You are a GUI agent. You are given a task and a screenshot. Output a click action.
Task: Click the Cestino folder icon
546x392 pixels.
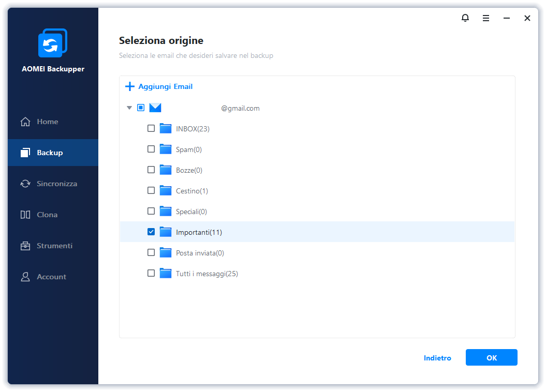pyautogui.click(x=166, y=191)
